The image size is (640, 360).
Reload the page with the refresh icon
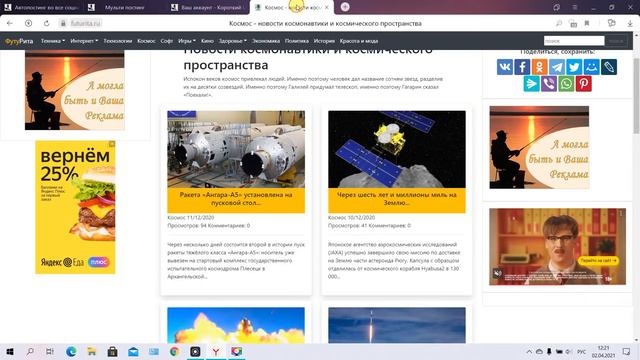click(x=47, y=23)
